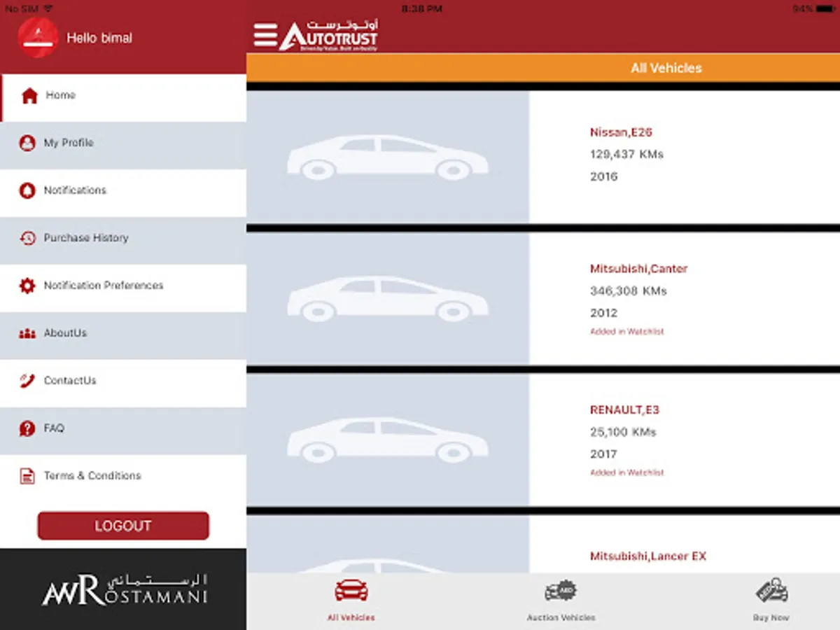Click the year 2016 text
The width and height of the screenshot is (840, 630).
point(603,176)
